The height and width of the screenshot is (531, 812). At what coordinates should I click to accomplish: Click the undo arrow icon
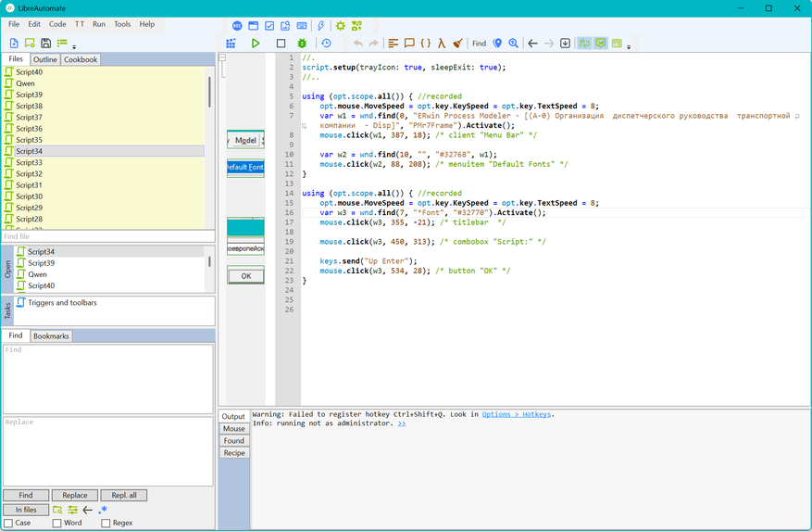point(357,43)
